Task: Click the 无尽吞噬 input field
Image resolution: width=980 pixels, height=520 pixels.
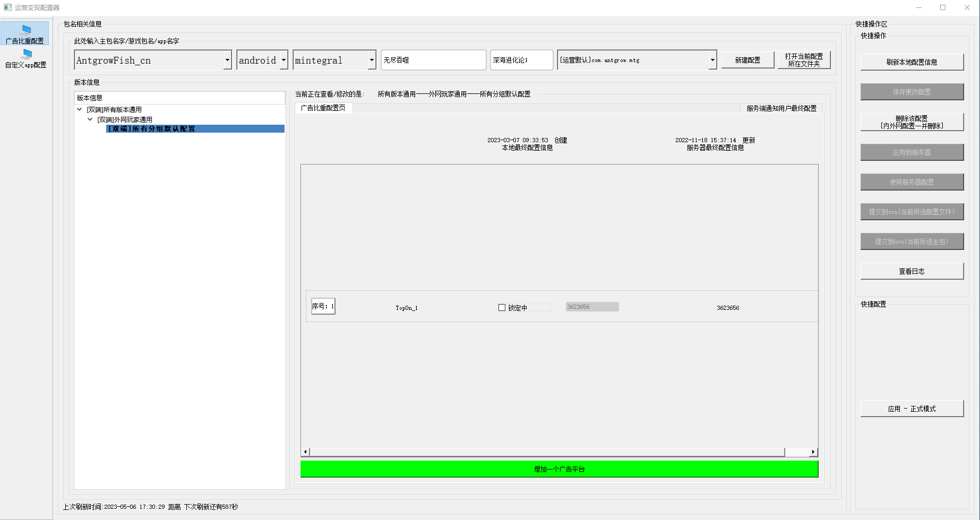Action: 433,60
